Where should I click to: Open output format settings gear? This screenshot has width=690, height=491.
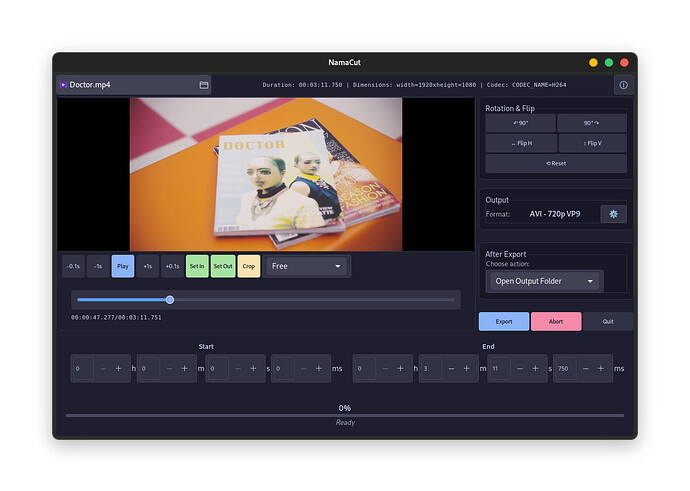pos(613,214)
